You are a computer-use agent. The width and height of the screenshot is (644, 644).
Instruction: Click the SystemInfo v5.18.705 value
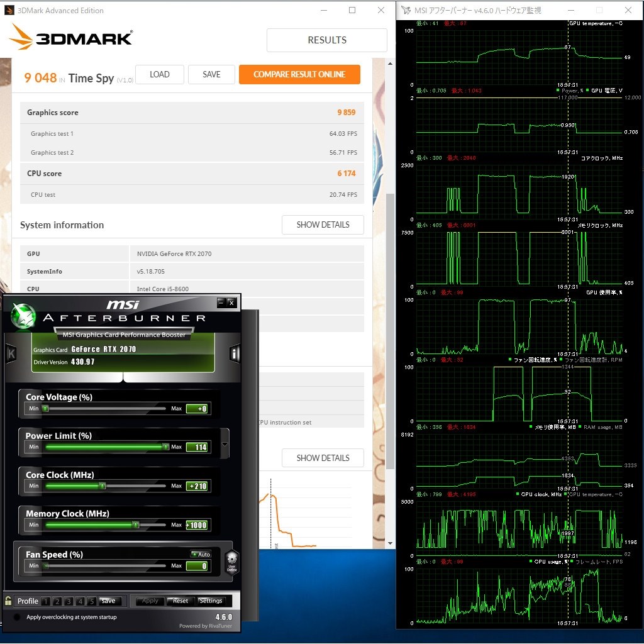[x=151, y=272]
